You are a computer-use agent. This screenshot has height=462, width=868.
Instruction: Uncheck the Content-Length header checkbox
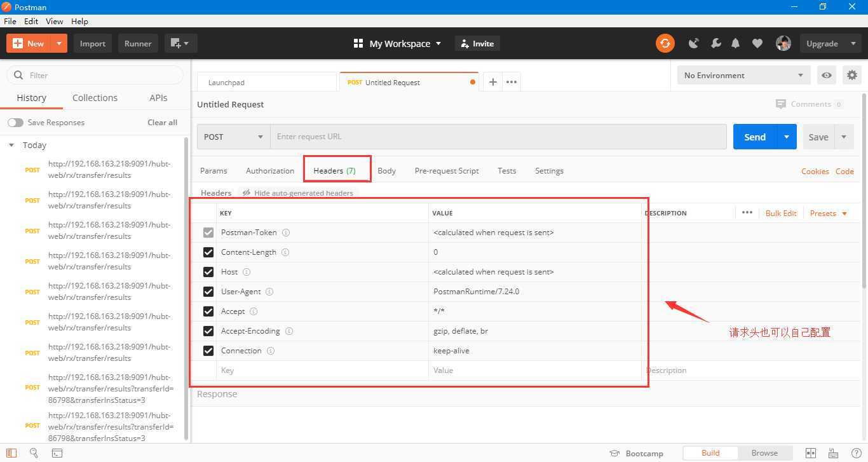click(x=208, y=252)
